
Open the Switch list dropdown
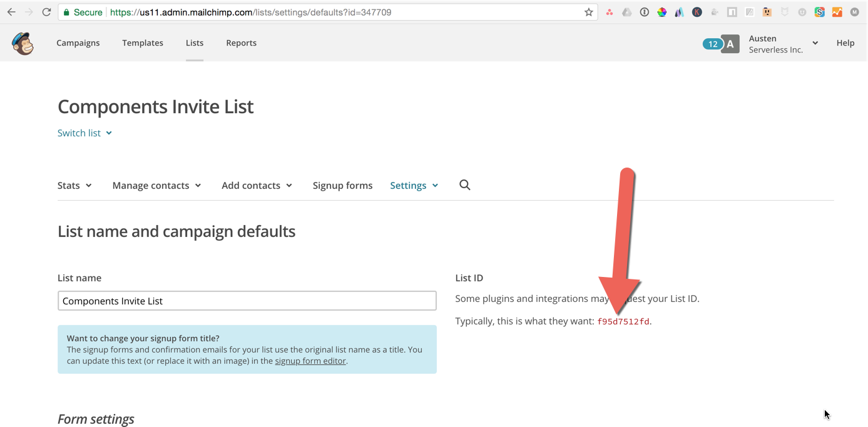[84, 133]
